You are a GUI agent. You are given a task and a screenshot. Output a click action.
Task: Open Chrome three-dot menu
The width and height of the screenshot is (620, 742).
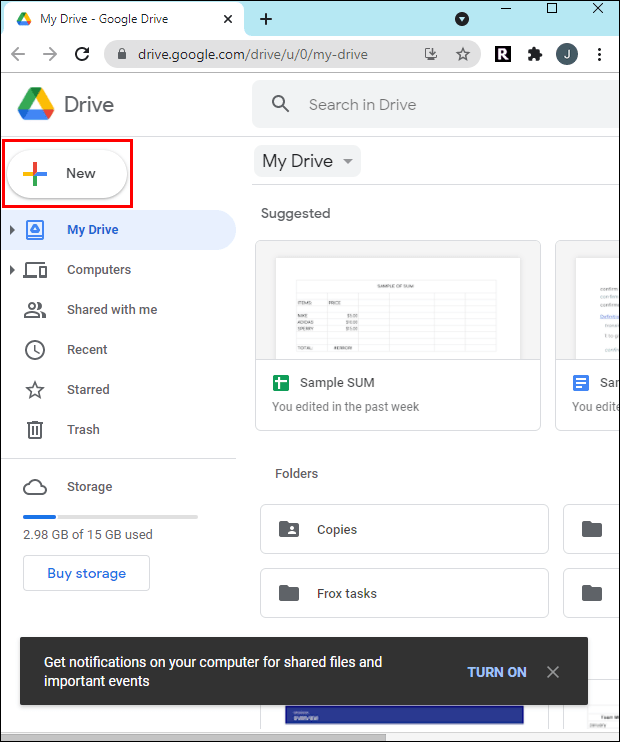[x=599, y=54]
